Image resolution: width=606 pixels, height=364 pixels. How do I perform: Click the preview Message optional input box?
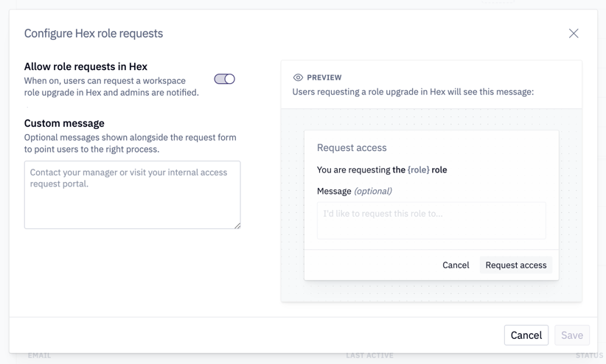431,220
